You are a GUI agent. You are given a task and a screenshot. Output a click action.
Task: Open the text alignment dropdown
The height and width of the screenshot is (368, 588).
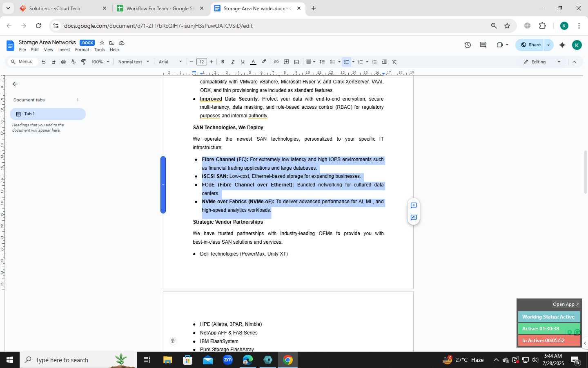(x=311, y=62)
